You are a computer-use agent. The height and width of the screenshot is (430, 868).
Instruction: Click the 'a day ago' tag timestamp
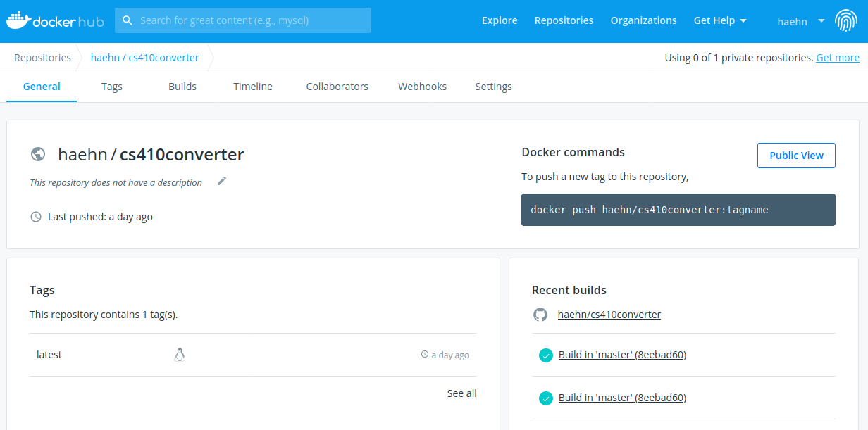pos(450,355)
